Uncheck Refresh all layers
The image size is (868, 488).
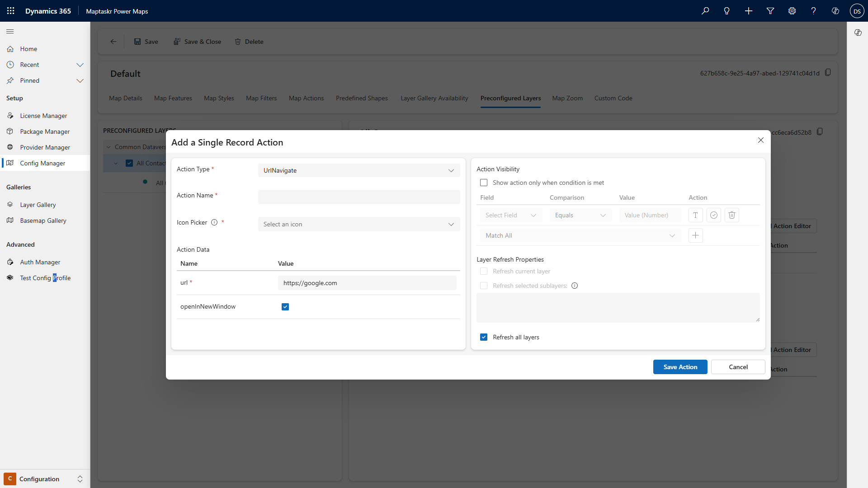pyautogui.click(x=484, y=337)
